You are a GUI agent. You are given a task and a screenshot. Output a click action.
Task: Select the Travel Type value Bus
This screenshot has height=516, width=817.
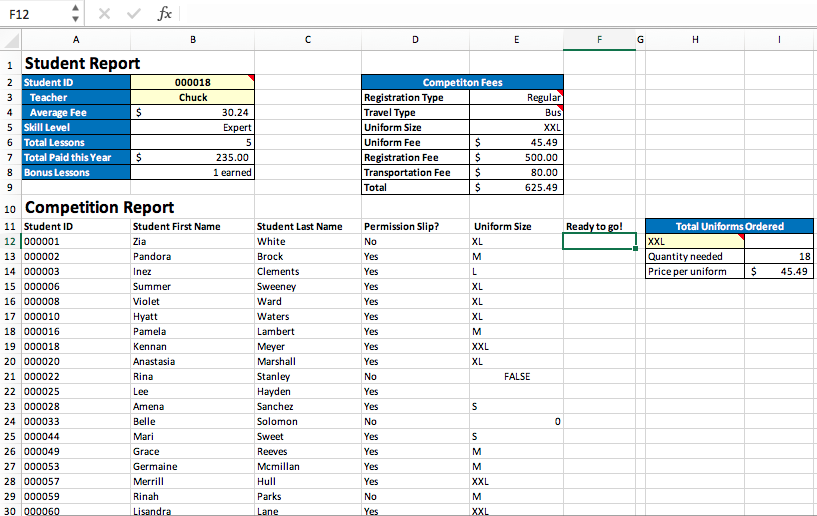(x=516, y=113)
